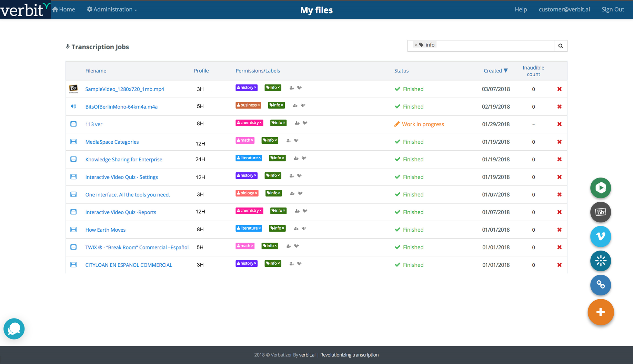Click the search magnifier button
The image size is (633, 364).
561,46
